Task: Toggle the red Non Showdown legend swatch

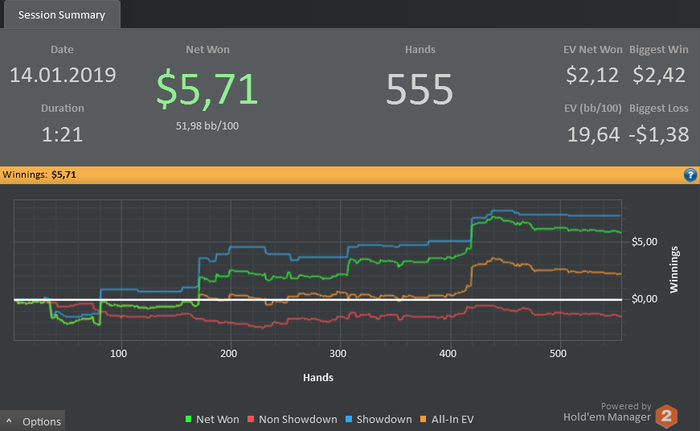Action: [251, 419]
